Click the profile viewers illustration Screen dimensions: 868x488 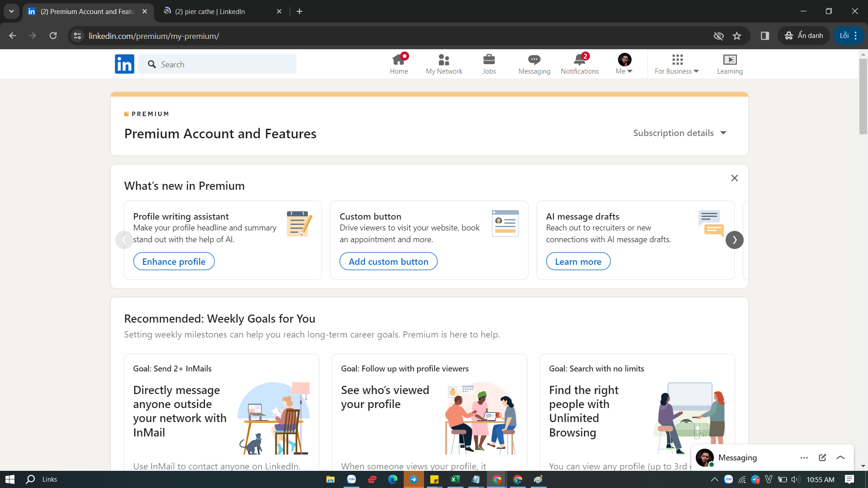point(481,418)
